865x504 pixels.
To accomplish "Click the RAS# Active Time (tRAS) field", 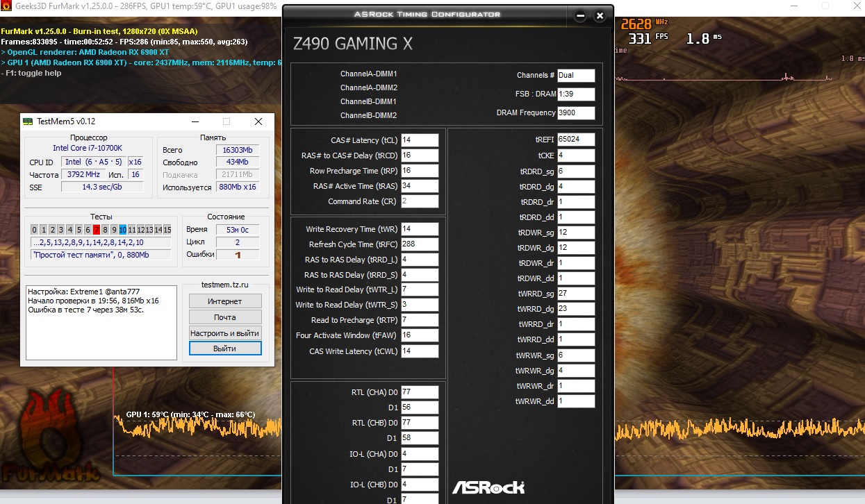I will point(420,186).
